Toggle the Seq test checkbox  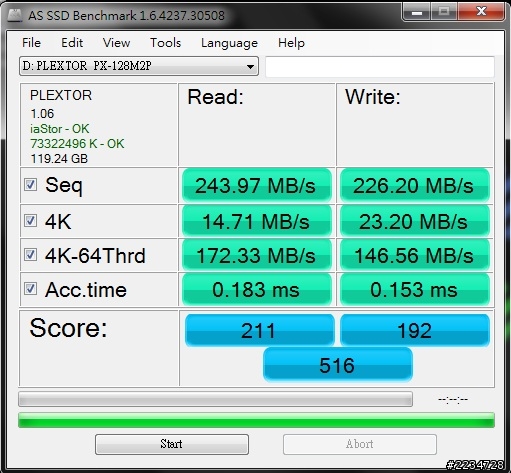(30, 184)
